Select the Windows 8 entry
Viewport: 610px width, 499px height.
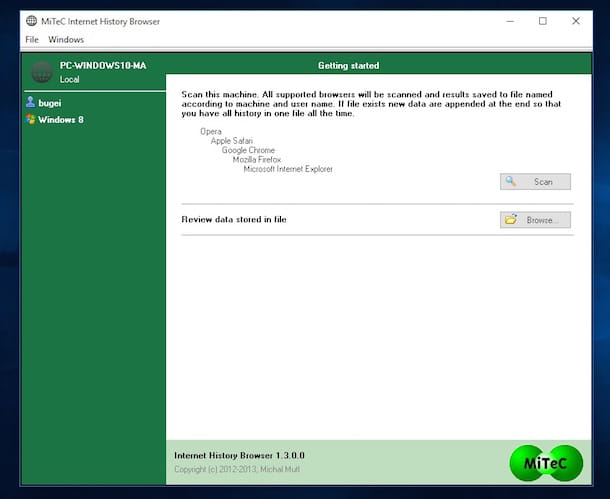[61, 119]
